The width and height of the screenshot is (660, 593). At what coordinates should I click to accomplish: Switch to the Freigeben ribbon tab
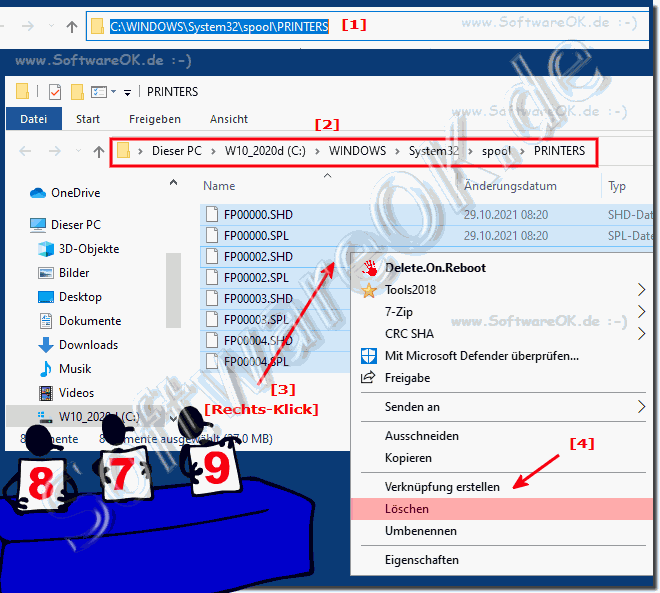pyautogui.click(x=154, y=119)
